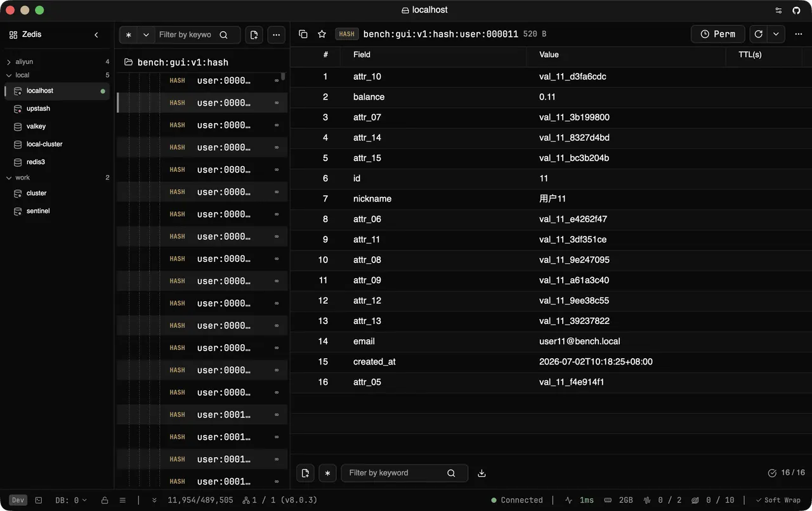Expand the aliyun connection group
This screenshot has width=812, height=511.
point(57,61)
